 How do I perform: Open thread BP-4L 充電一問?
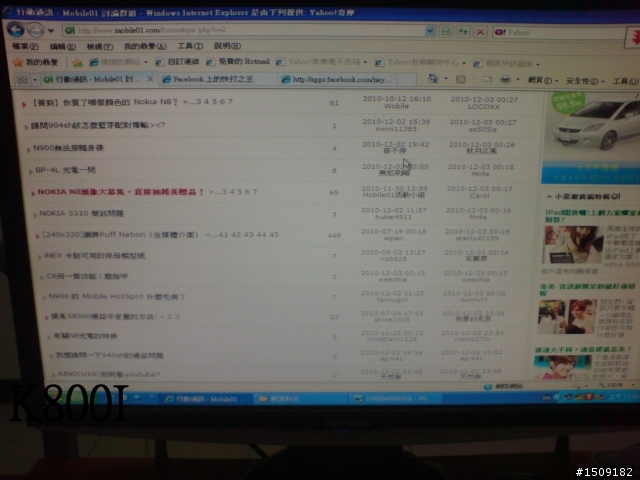[65, 170]
